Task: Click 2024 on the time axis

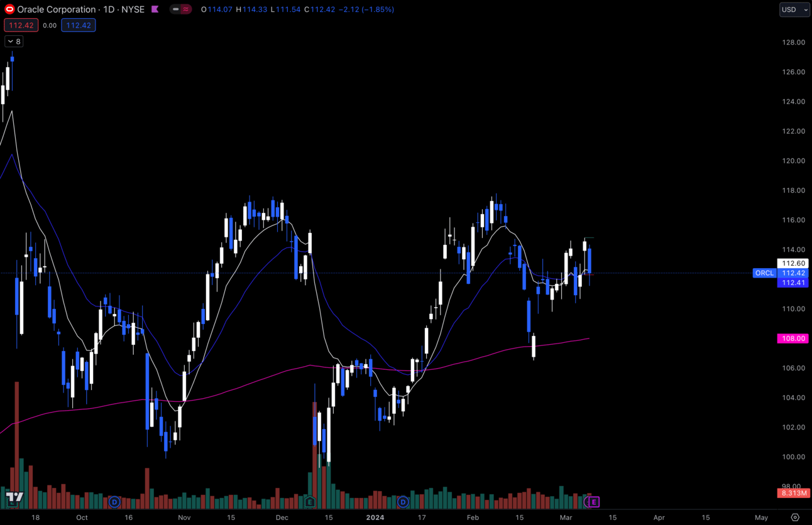Action: [375, 517]
